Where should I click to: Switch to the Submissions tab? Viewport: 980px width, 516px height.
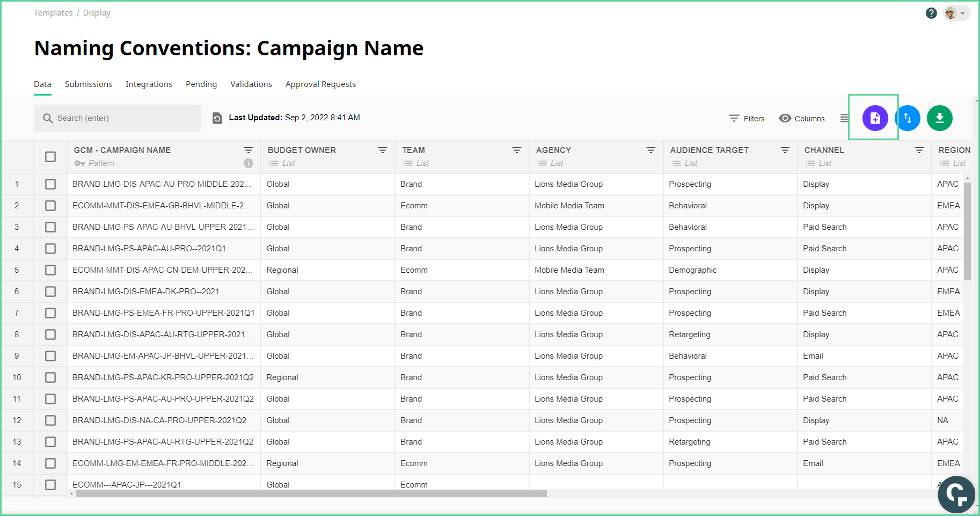click(x=88, y=84)
